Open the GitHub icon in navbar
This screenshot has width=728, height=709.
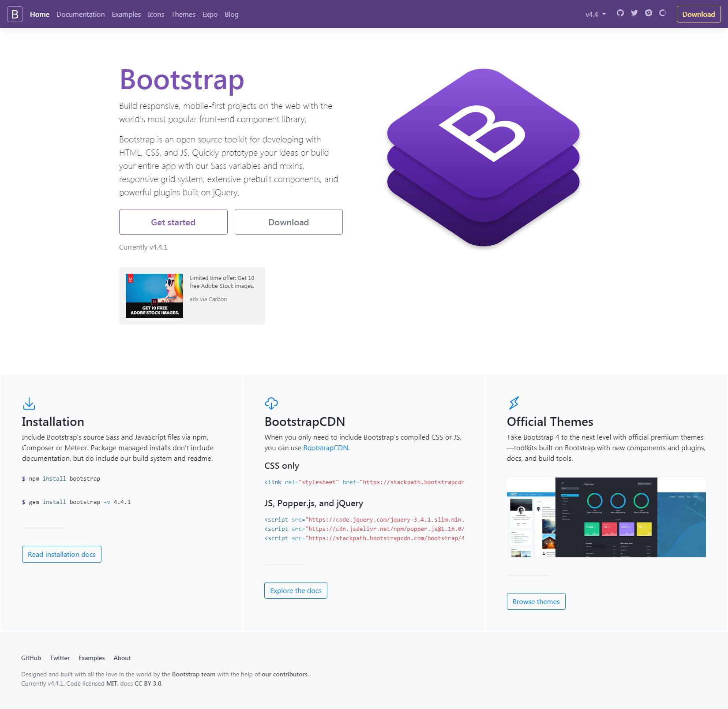[620, 13]
